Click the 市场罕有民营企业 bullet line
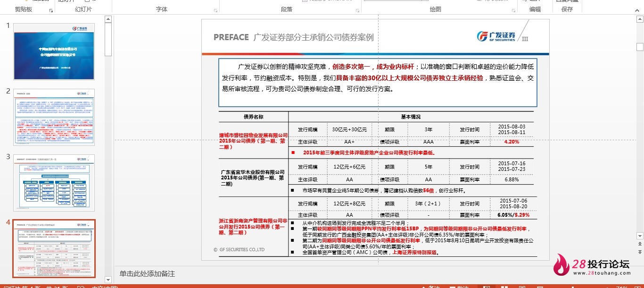 (x=384, y=191)
